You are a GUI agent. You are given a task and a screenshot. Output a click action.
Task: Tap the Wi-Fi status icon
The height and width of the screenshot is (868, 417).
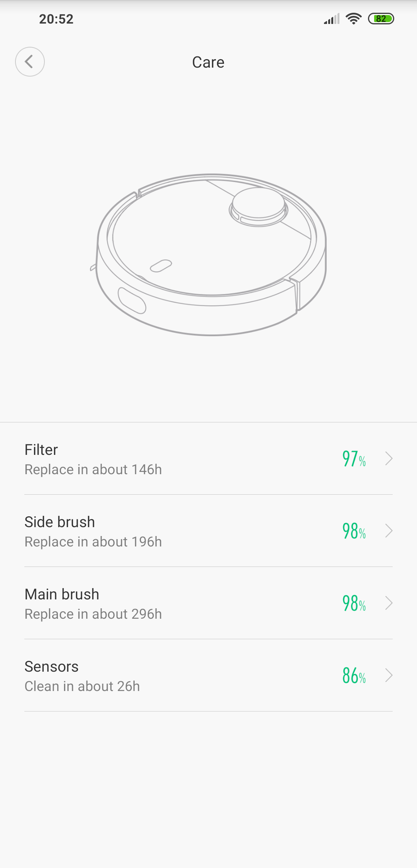coord(353,19)
